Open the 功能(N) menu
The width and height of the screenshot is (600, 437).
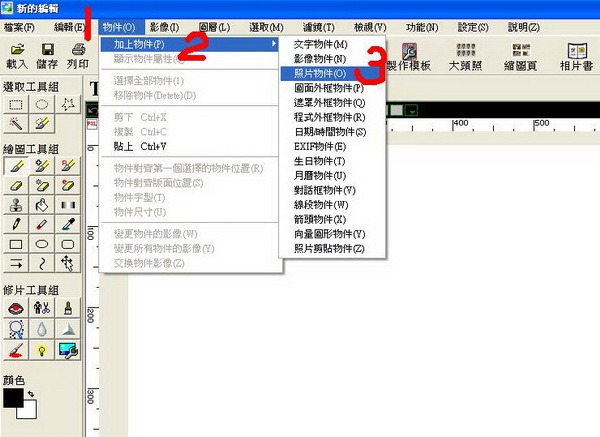click(422, 28)
